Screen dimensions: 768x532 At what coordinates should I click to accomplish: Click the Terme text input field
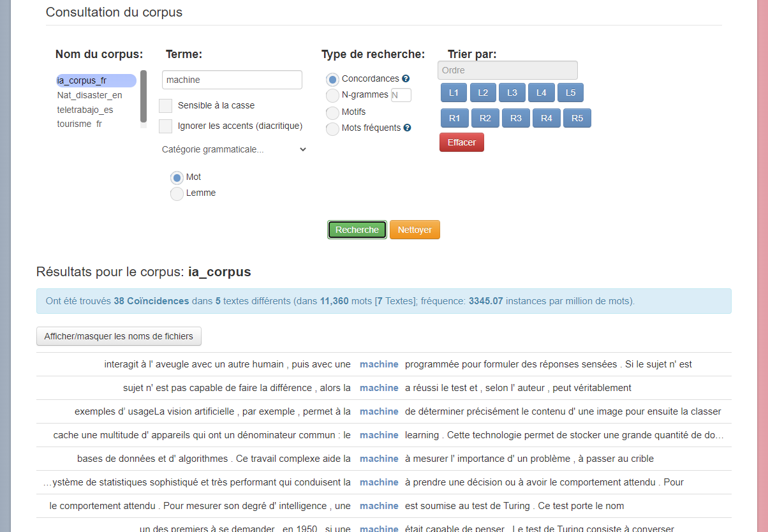click(232, 80)
